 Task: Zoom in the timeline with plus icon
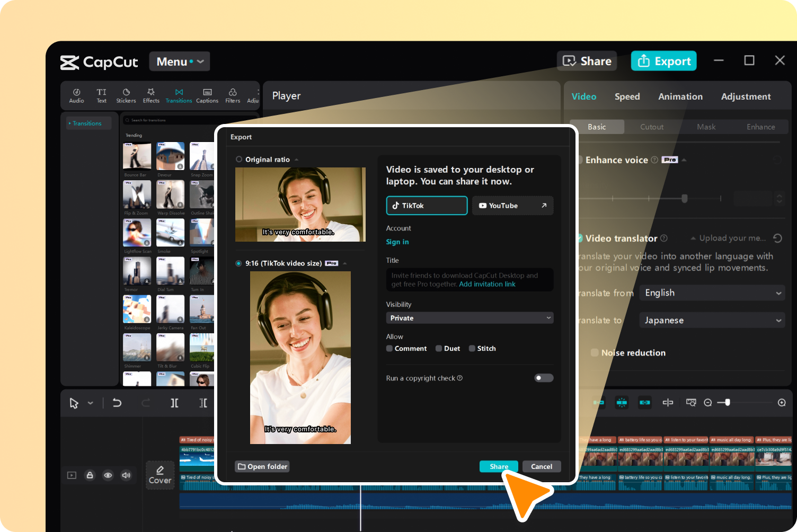pyautogui.click(x=782, y=403)
